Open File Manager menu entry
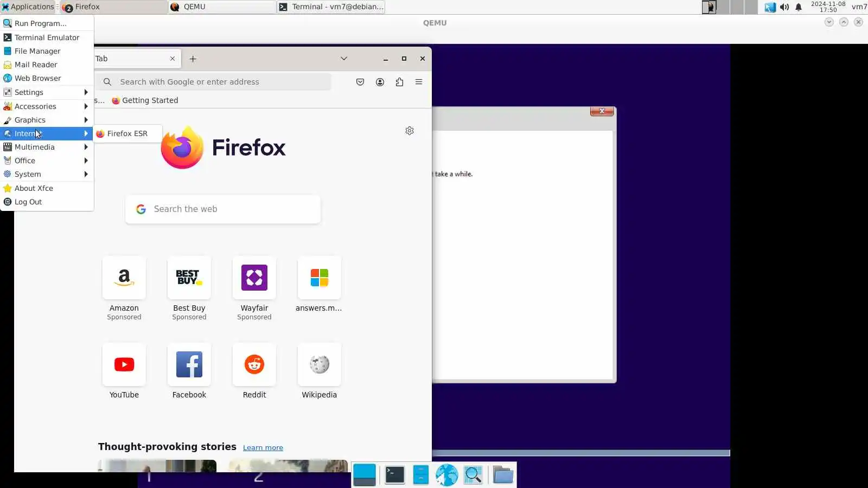 coord(47,51)
